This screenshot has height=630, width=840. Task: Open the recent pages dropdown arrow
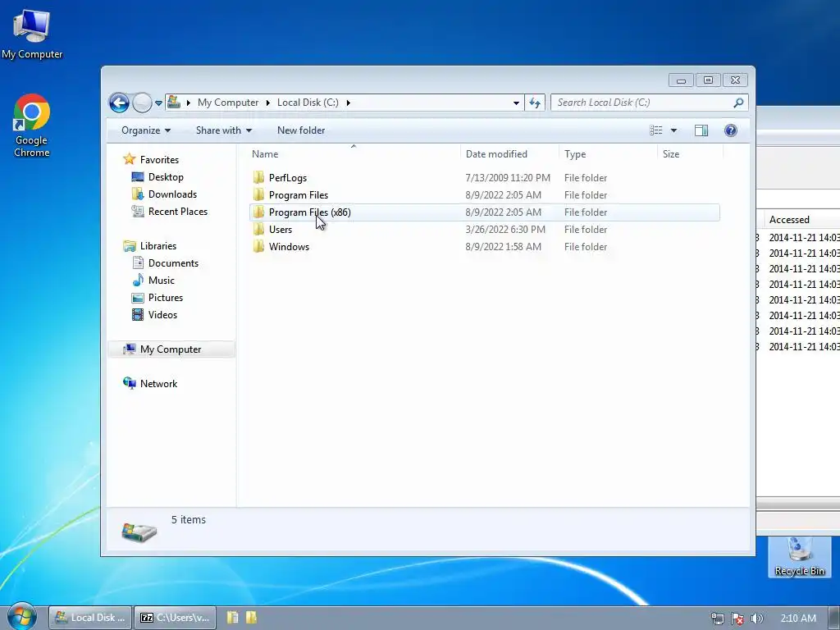coord(158,103)
